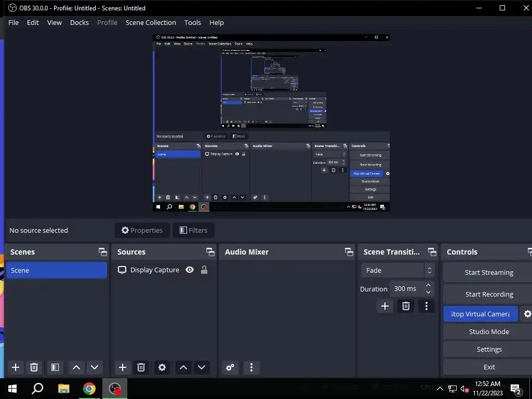Open virtual camera settings gear
The width and height of the screenshot is (532, 399).
click(x=527, y=314)
